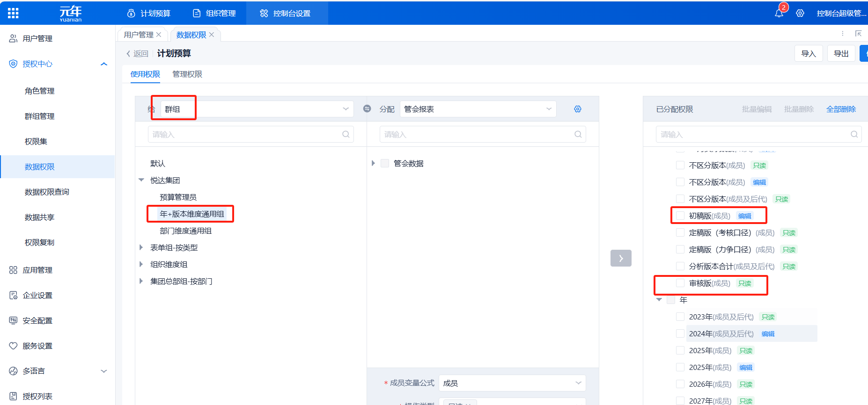Click the 全部删除 link

pyautogui.click(x=841, y=109)
